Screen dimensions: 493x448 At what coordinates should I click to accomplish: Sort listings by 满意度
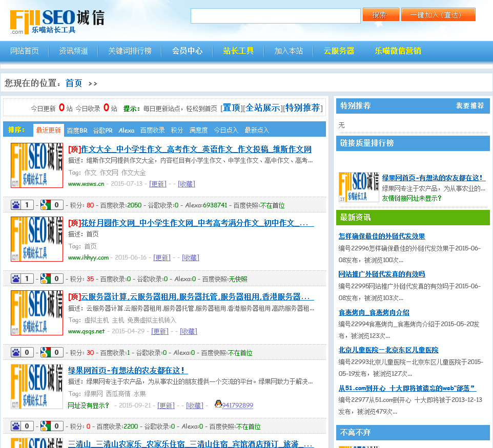click(x=198, y=130)
